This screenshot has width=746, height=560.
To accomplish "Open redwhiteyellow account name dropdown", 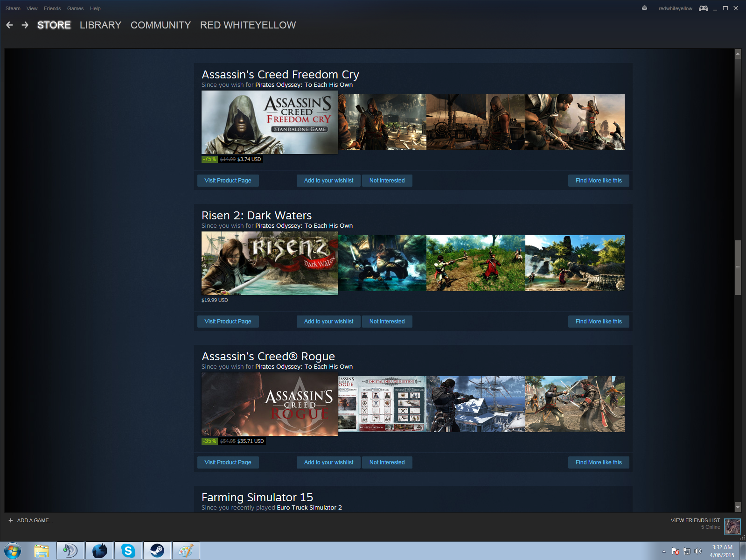I will [675, 8].
